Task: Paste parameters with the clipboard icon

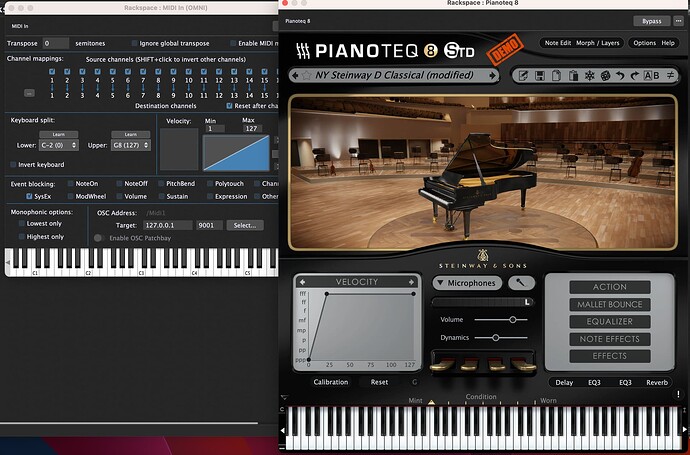Action: 573,76
